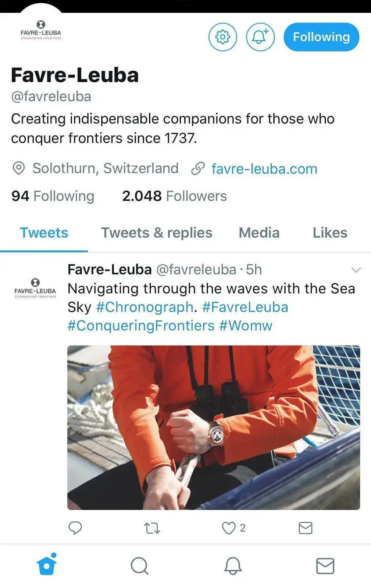This screenshot has height=588, width=371.
Task: Open the Media tab
Action: coord(259,233)
